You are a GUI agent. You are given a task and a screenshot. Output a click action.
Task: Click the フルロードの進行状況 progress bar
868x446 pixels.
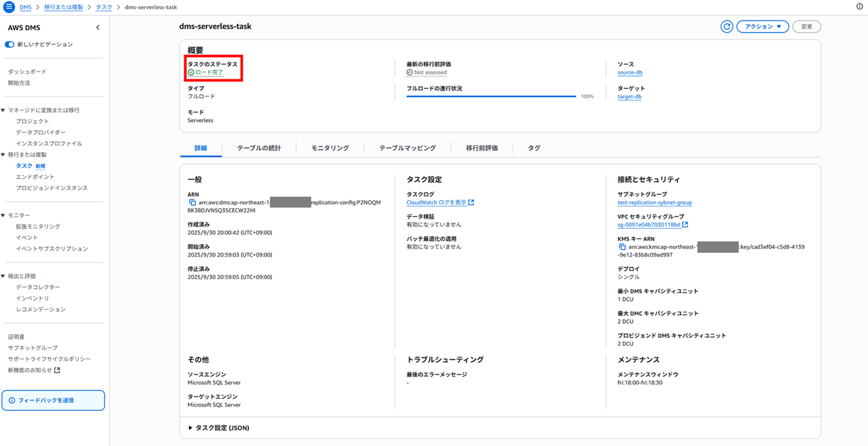491,96
